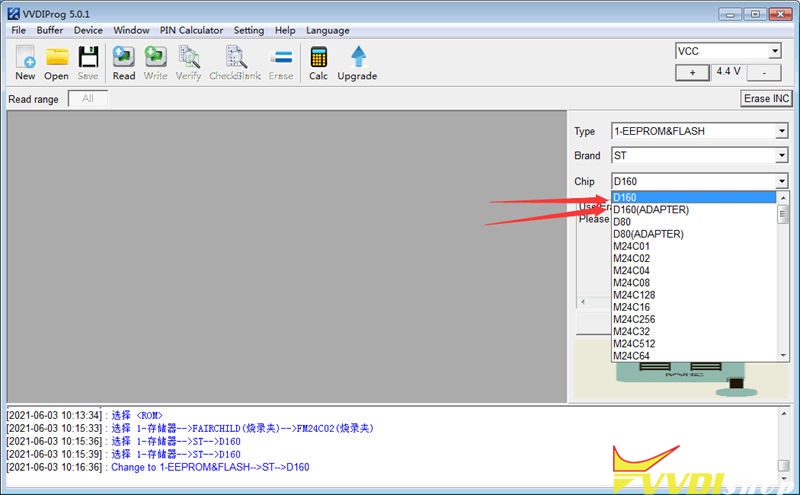Open the PIN Calculator menu

pyautogui.click(x=191, y=30)
